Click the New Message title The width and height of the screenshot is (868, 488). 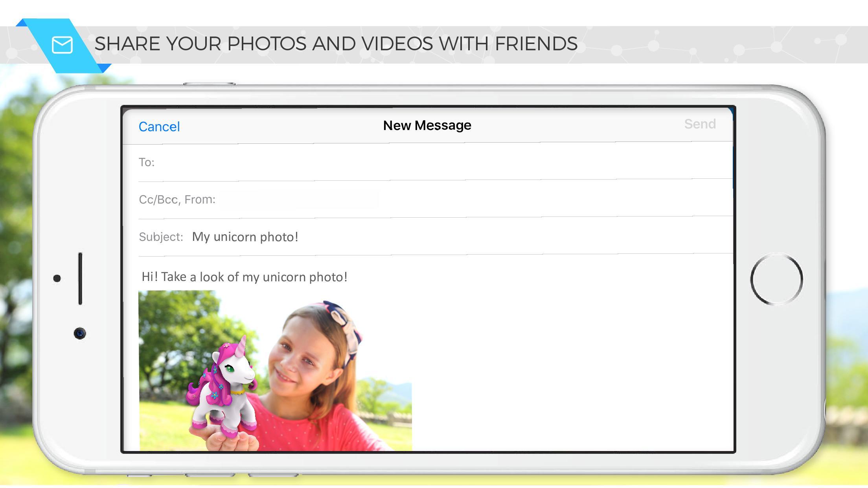(427, 125)
